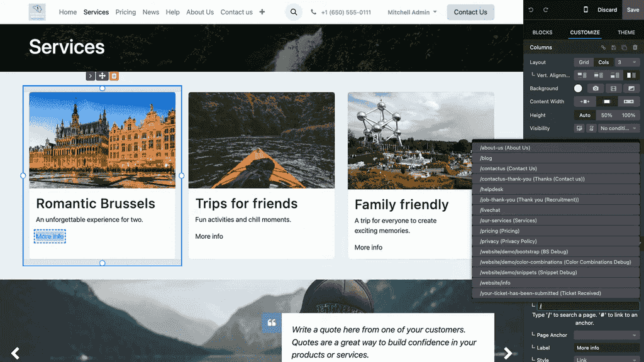Click orange delete icon above selected column
The image size is (644, 362).
pos(114,76)
